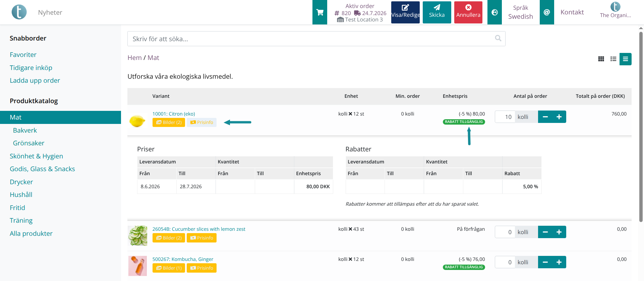This screenshot has height=281, width=644.
Task: Open the Hushåll category
Action: coord(21,195)
